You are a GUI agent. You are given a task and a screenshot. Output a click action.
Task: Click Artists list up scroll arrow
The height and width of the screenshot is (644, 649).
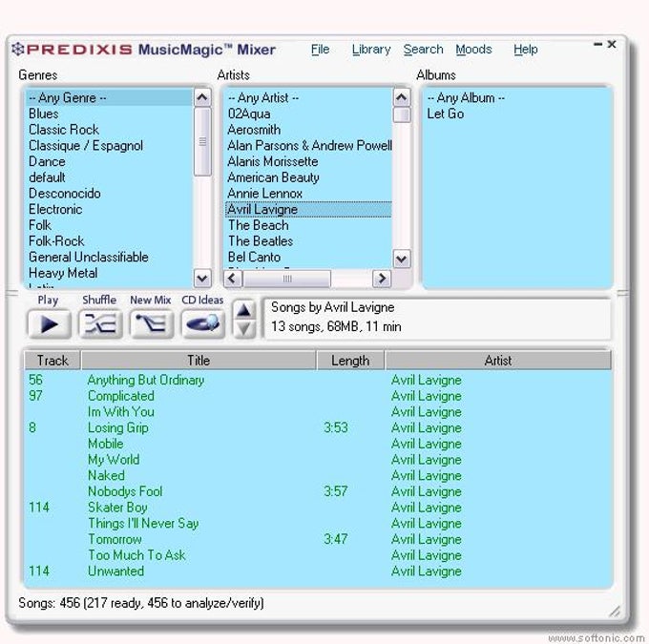coord(402,98)
